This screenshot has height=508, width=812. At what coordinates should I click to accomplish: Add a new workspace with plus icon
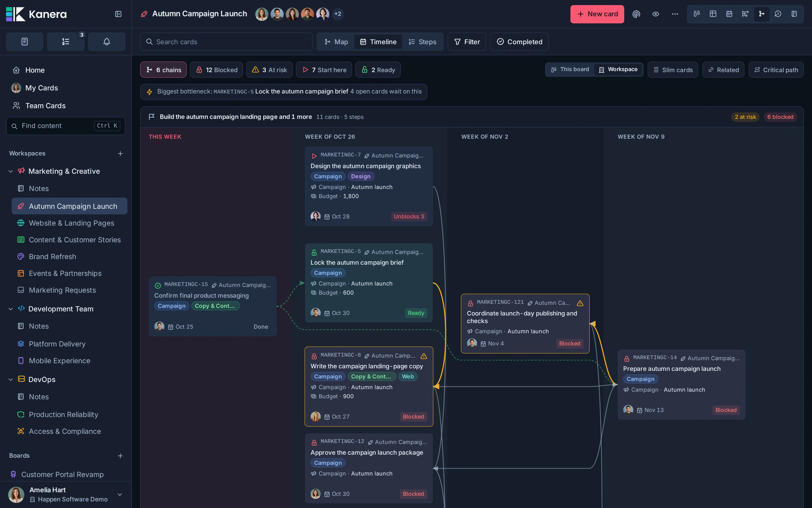pos(120,153)
